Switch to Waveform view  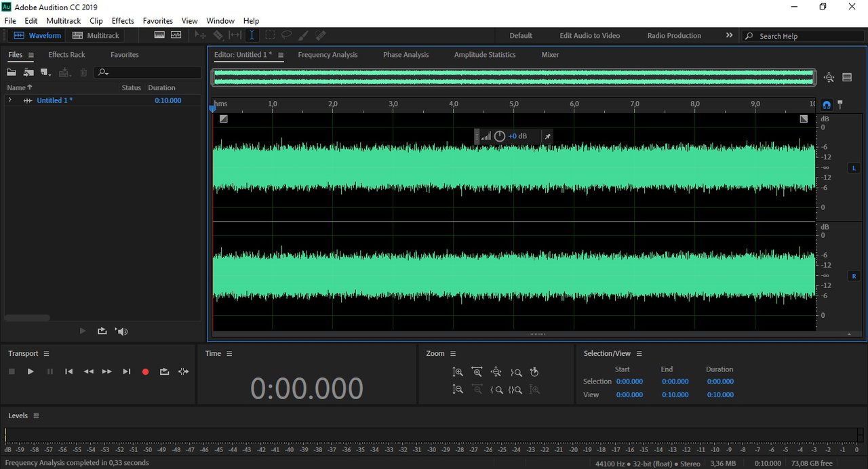point(37,35)
